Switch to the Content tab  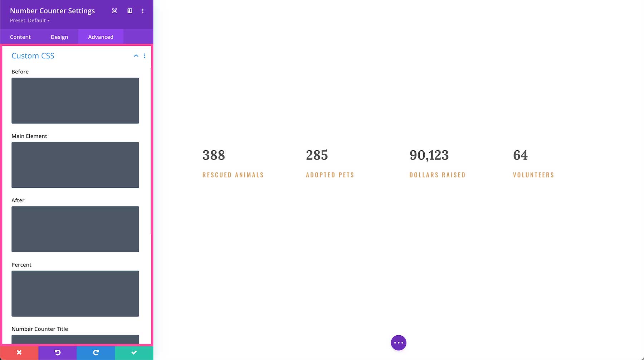click(x=20, y=37)
